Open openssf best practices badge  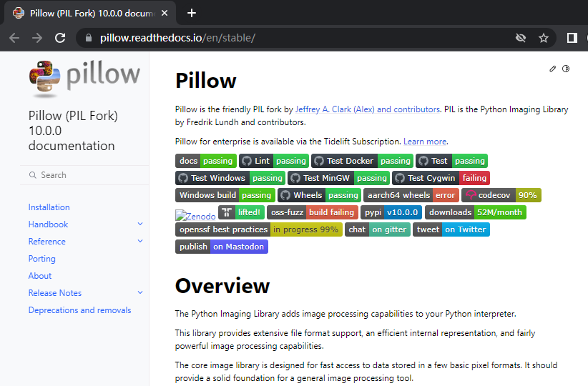click(259, 229)
